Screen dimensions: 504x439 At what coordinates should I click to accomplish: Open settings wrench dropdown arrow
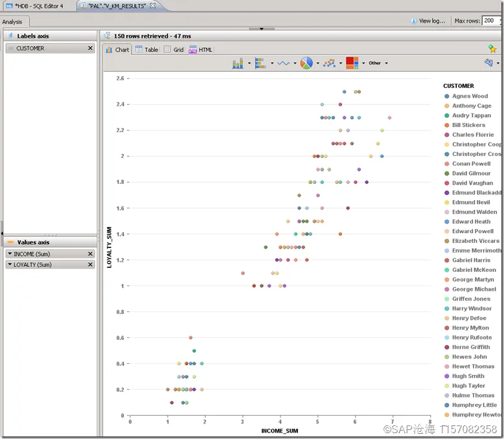498,63
